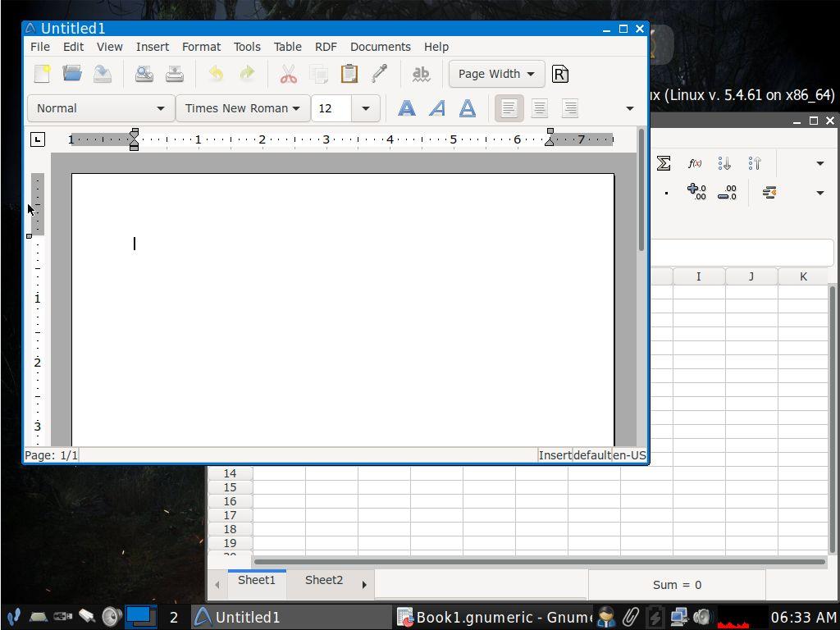Open a file with the Open folder icon
The width and height of the screenshot is (840, 630).
pyautogui.click(x=72, y=74)
